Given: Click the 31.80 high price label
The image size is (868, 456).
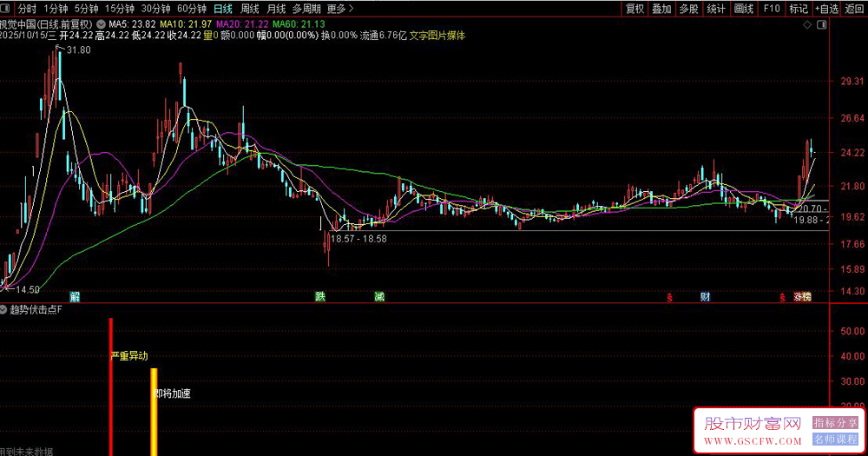Looking at the screenshot, I should [x=78, y=50].
